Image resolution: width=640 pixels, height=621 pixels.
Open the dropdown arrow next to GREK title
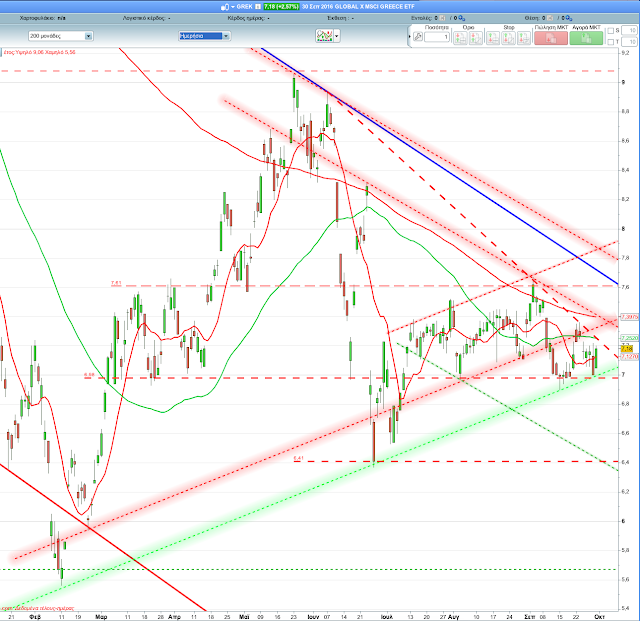[233, 7]
